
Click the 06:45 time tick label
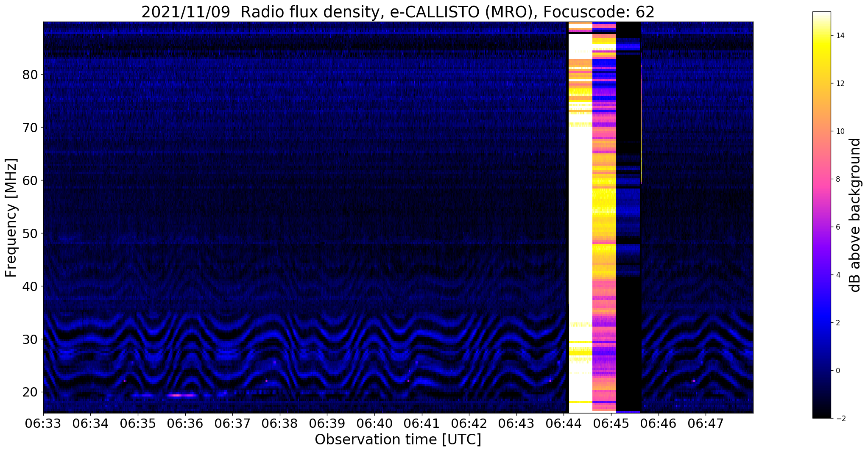(x=611, y=423)
